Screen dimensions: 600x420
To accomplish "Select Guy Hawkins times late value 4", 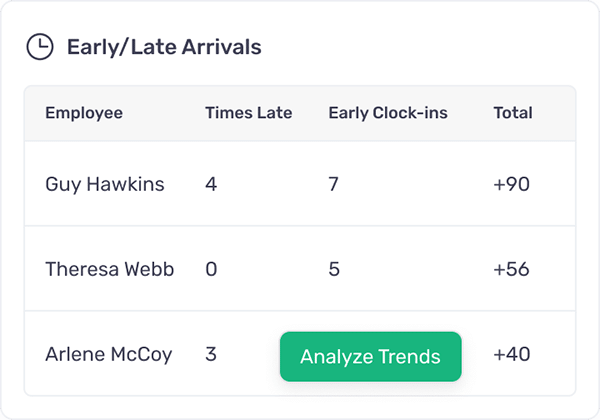I will [211, 184].
